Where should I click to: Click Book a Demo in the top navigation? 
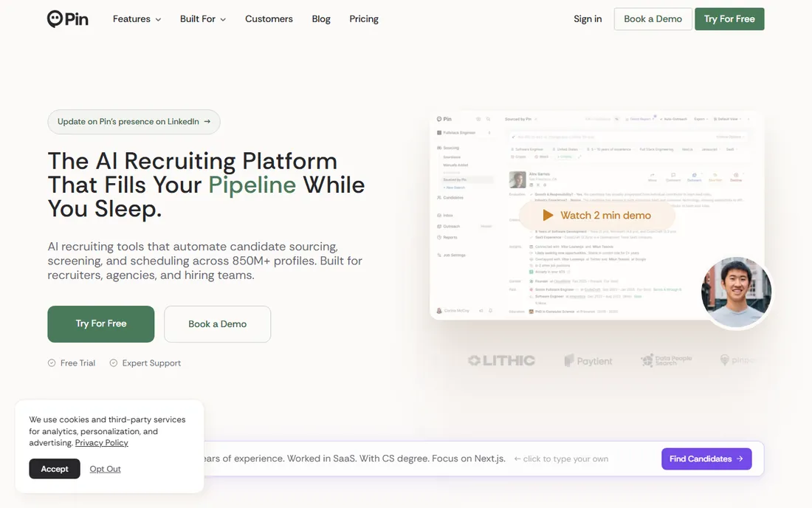[x=653, y=19]
